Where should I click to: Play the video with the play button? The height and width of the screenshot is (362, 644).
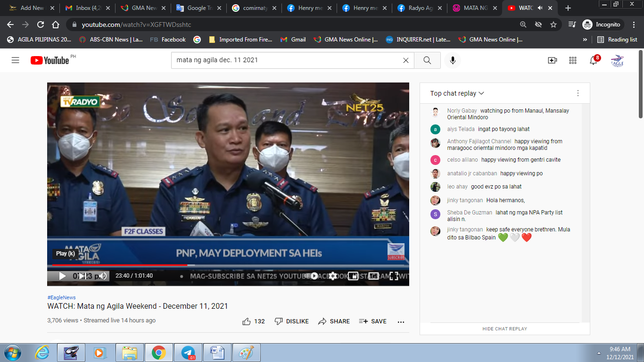pyautogui.click(x=62, y=276)
